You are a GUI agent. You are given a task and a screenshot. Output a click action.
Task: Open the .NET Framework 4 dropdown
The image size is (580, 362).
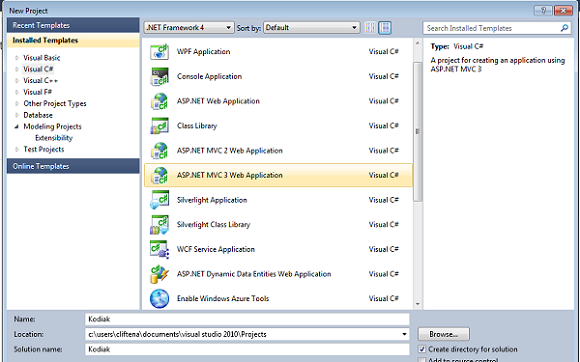(x=189, y=28)
